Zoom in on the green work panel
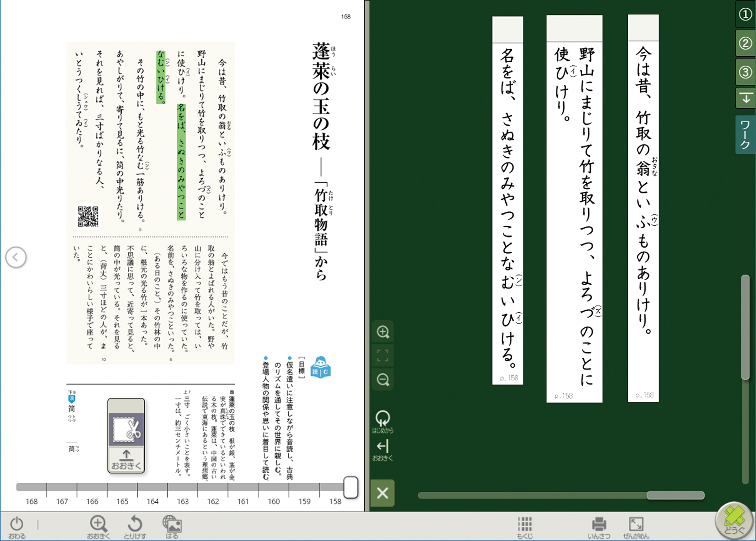Viewport: 756px width, 541px height. pos(383,332)
